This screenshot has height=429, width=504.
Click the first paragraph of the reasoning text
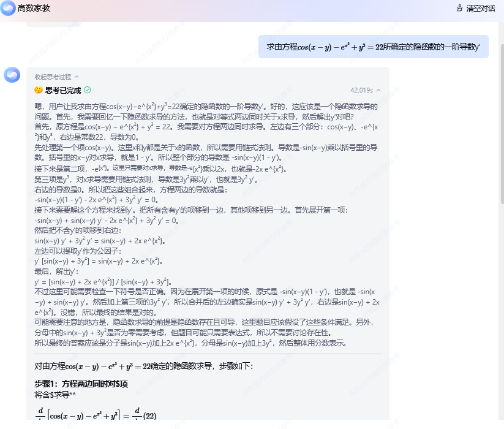tap(206, 112)
